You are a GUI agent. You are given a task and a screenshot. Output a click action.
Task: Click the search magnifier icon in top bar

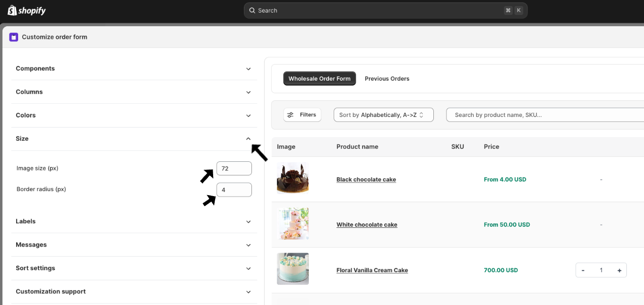pyautogui.click(x=252, y=11)
